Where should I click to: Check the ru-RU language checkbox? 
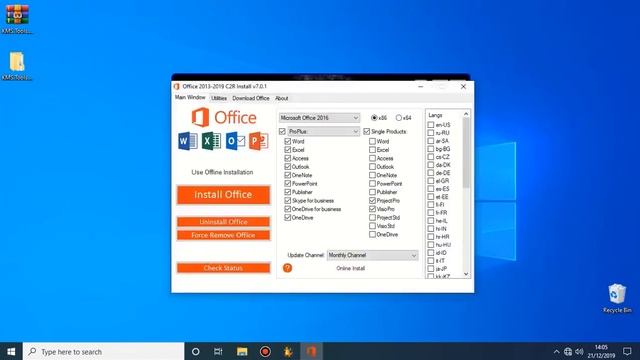pyautogui.click(x=431, y=133)
